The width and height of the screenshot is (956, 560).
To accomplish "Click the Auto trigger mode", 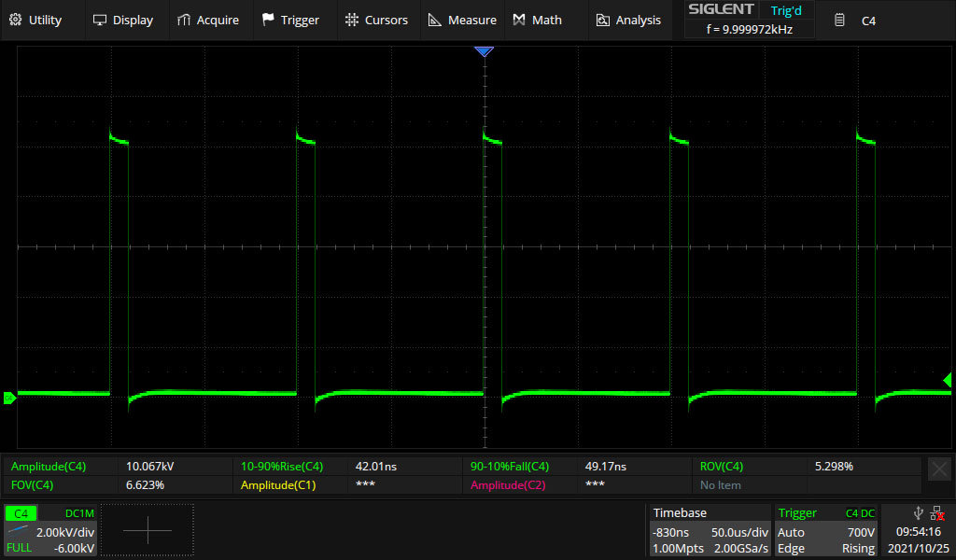I will 791,532.
